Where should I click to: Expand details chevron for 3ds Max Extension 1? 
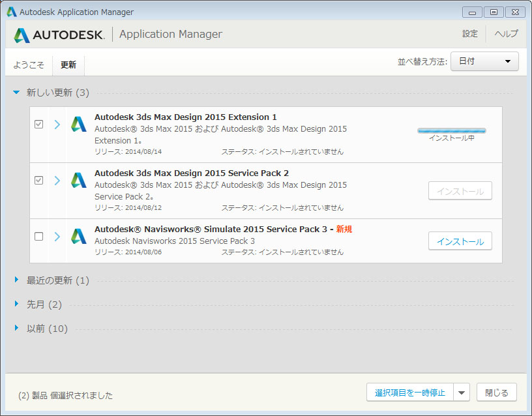57,125
